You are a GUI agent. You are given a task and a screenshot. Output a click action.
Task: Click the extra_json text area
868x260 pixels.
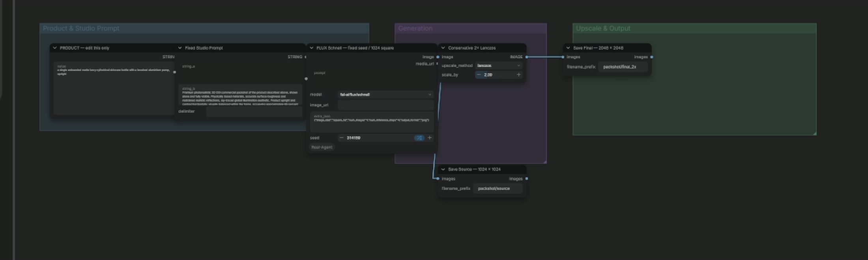[372, 122]
